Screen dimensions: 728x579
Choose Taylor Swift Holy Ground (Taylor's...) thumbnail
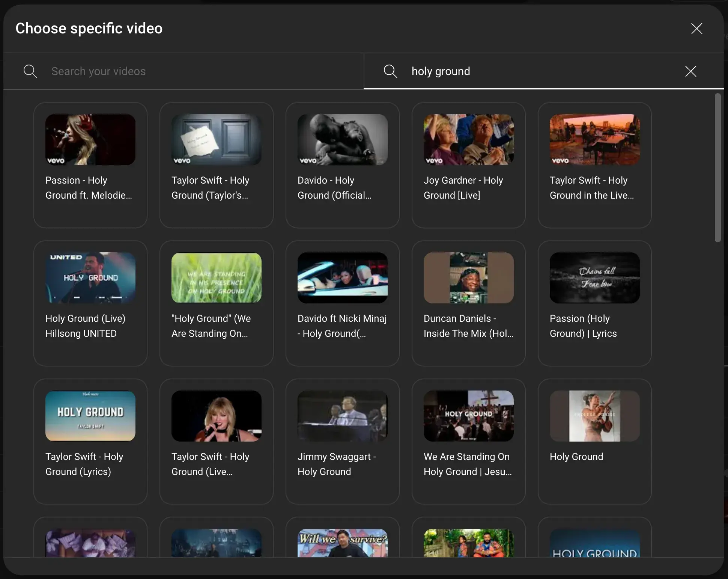click(x=217, y=140)
